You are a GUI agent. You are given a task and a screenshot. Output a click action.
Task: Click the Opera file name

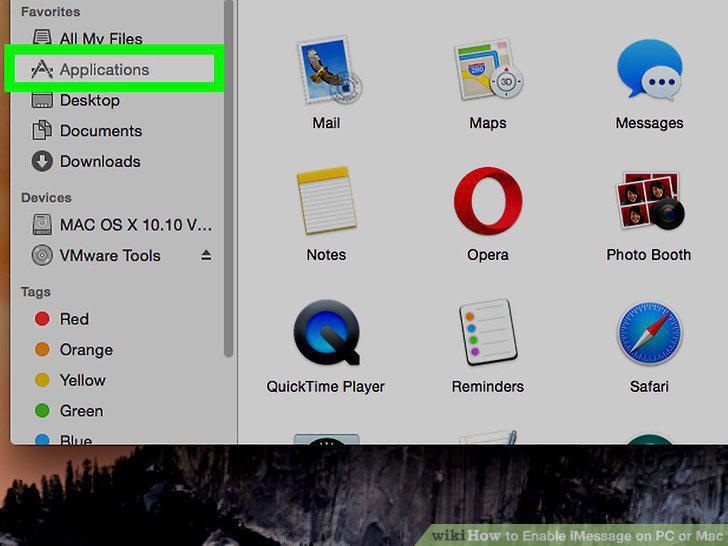point(488,255)
